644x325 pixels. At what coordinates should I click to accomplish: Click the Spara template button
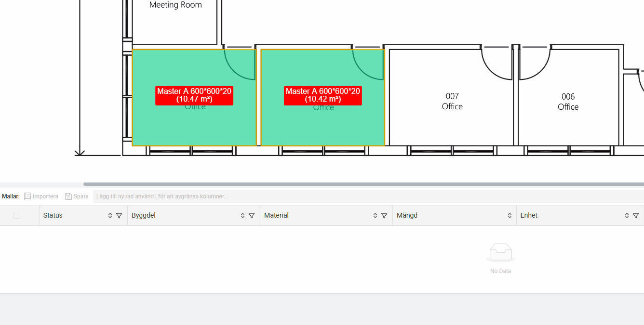click(x=77, y=196)
